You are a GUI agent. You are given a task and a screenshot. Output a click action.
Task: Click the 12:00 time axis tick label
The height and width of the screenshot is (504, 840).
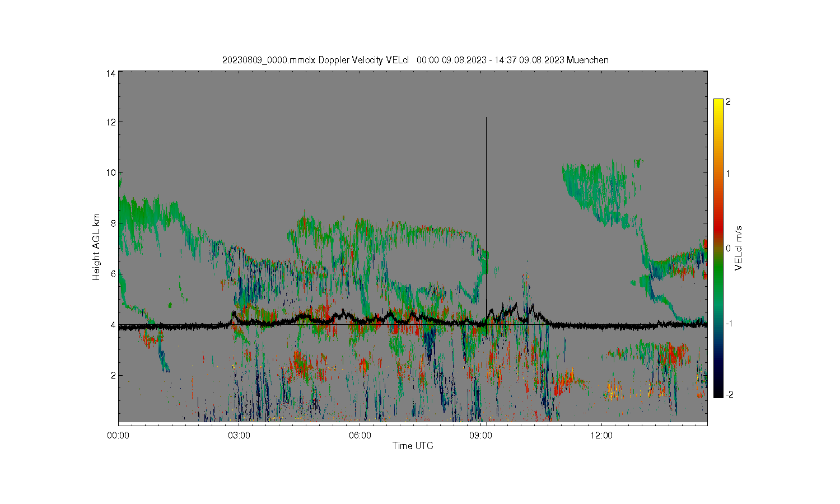point(601,435)
